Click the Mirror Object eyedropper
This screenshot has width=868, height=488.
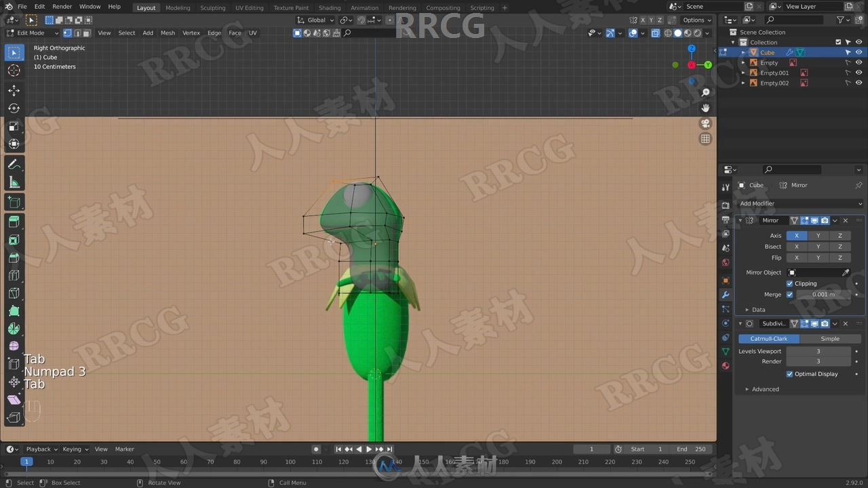(x=846, y=272)
